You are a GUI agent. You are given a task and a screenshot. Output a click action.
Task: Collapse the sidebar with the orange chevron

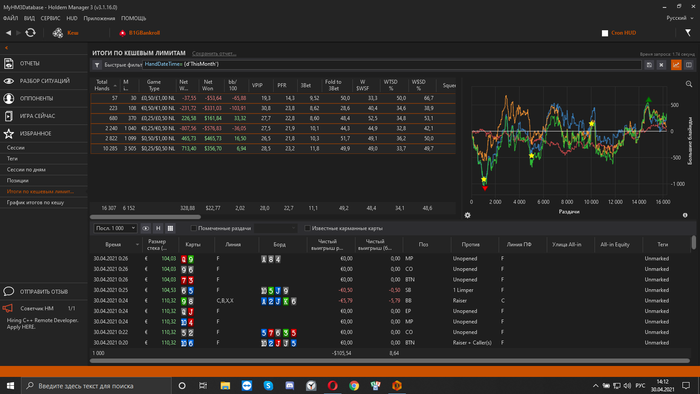[x=6, y=48]
